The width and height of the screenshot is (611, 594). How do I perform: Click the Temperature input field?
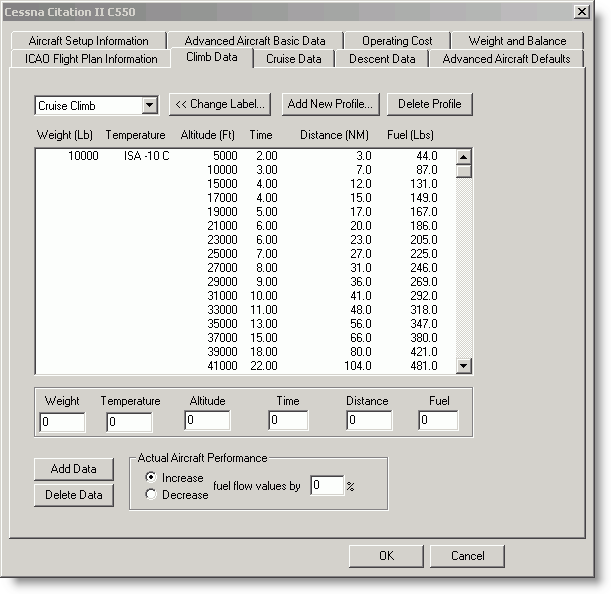pos(129,422)
